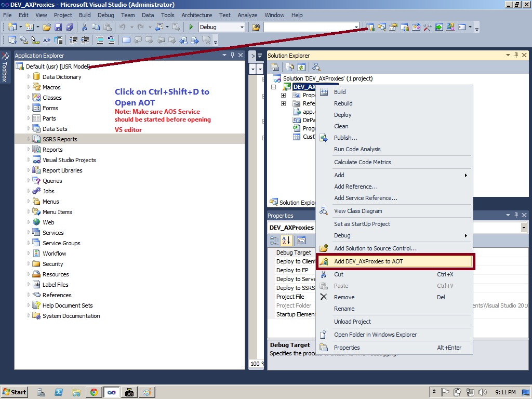The height and width of the screenshot is (399, 532).
Task: Select Set as StartUp Project
Action: click(x=395, y=224)
